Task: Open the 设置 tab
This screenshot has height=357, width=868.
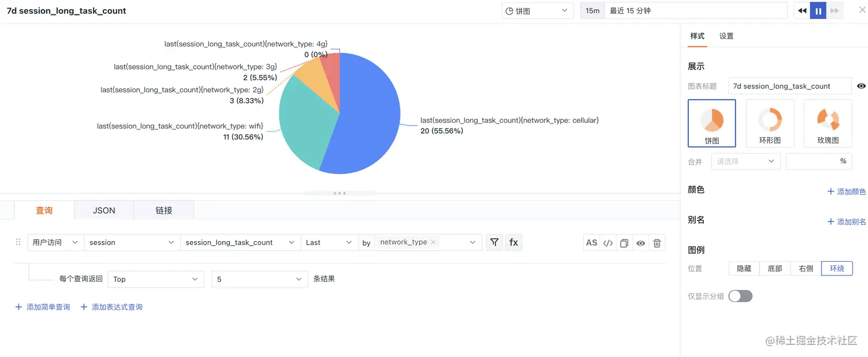Action: 726,36
